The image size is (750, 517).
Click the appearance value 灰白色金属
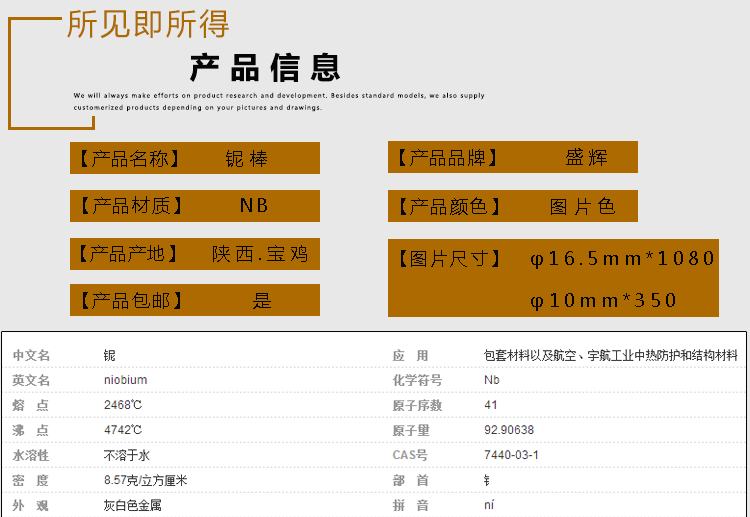(131, 506)
